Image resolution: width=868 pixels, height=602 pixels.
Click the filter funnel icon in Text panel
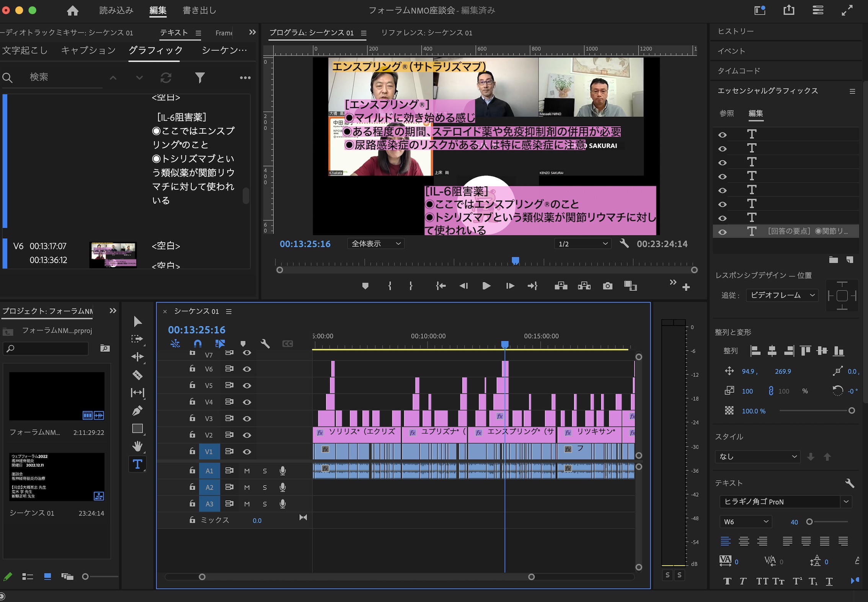[200, 78]
